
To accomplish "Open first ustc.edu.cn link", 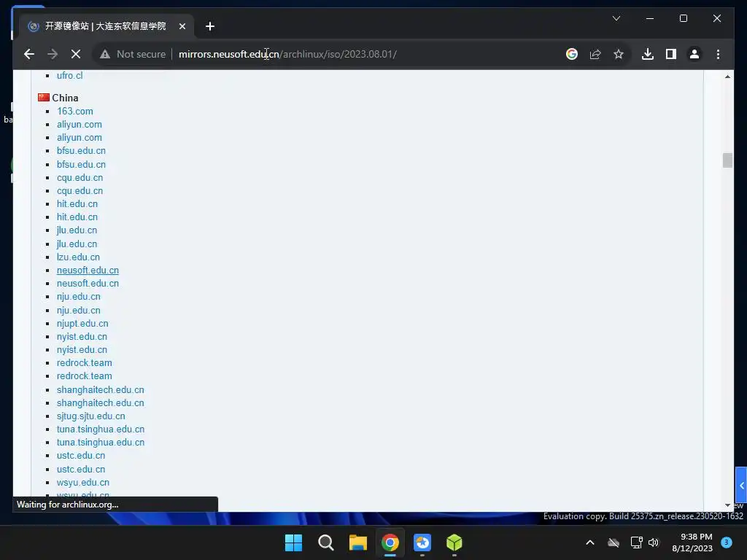I will click(81, 456).
